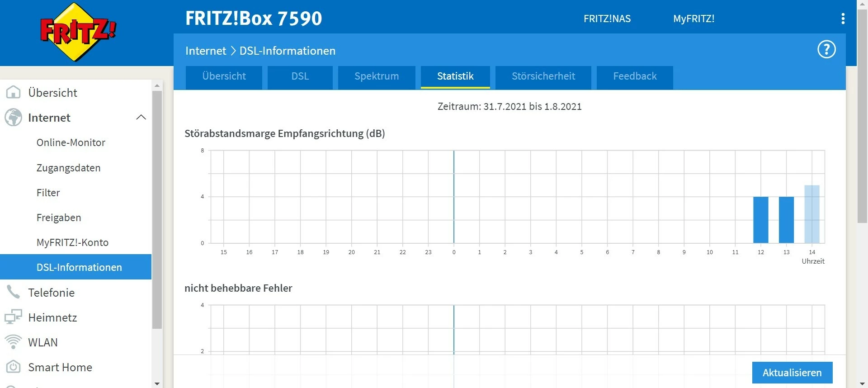Click the Internet breadcrumb link
Image resolution: width=868 pixels, height=388 pixels.
point(206,51)
